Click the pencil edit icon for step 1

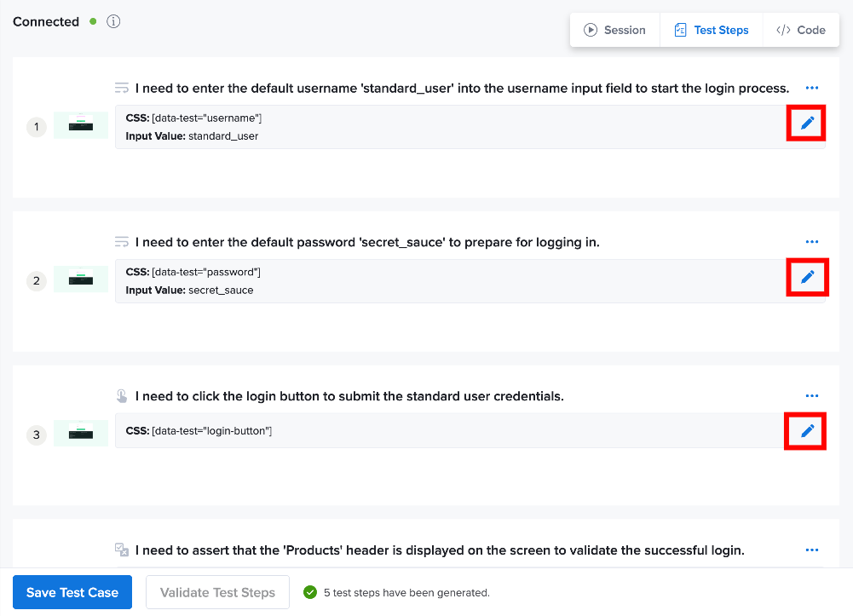tap(807, 123)
